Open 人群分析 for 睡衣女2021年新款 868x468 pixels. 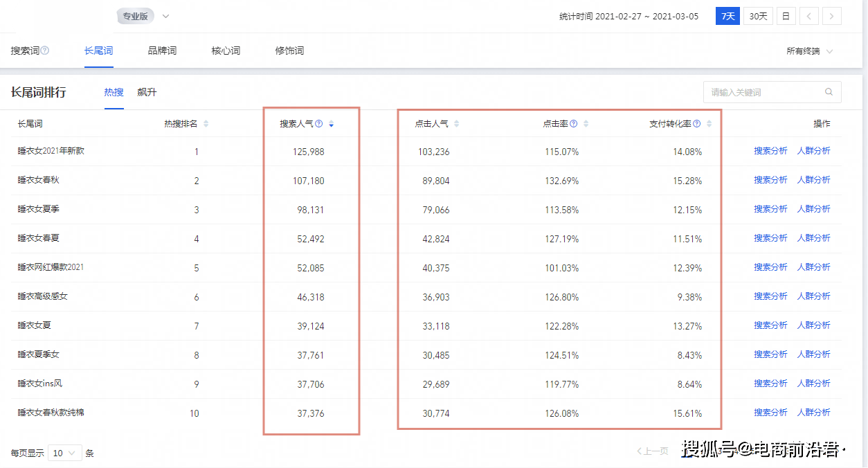[814, 151]
